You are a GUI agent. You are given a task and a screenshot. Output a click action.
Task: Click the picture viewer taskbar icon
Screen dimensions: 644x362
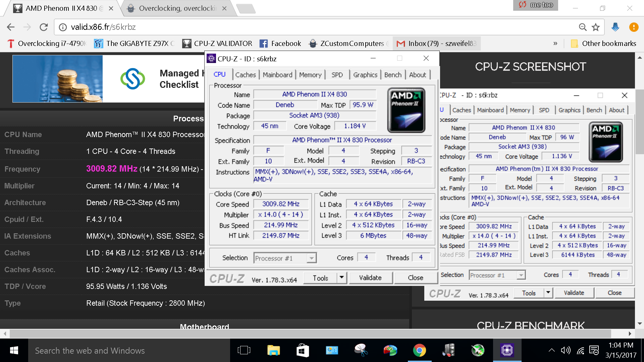(332, 351)
